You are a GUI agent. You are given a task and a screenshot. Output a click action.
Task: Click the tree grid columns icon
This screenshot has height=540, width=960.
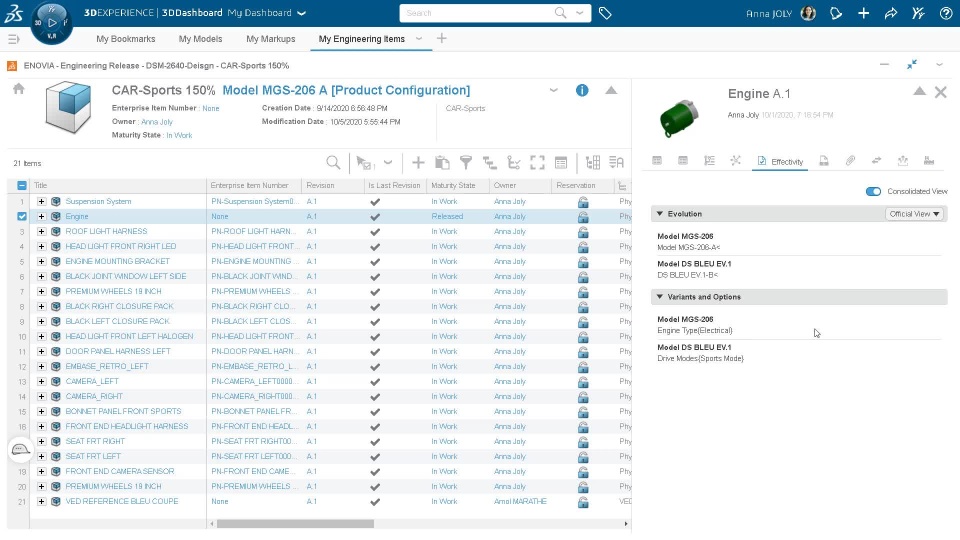pyautogui.click(x=593, y=163)
